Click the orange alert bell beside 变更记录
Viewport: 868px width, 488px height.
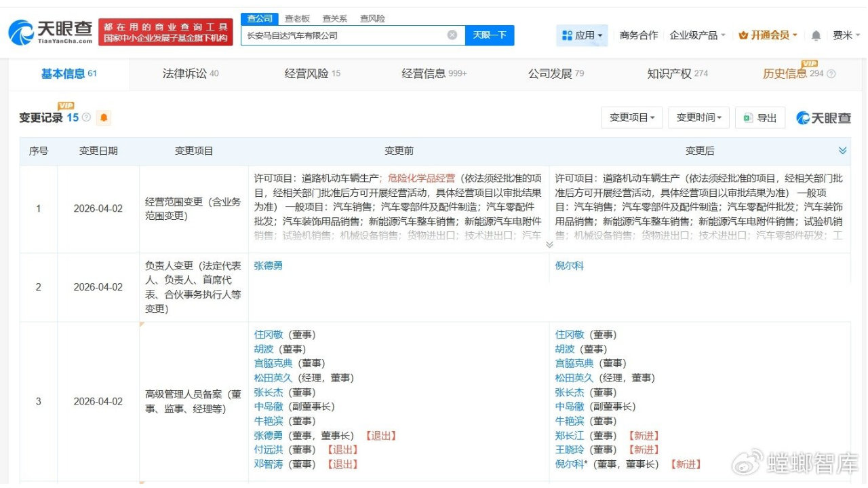[x=104, y=117]
